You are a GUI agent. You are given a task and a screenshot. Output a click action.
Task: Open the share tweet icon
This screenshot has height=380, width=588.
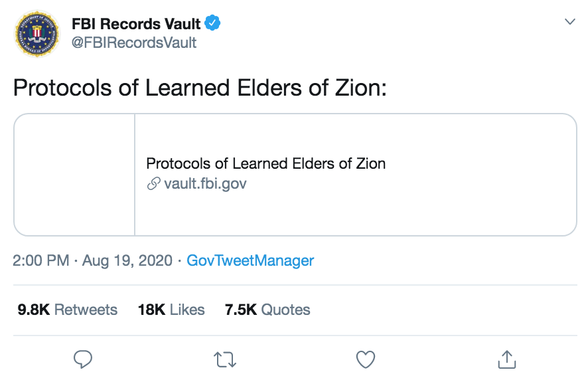coord(507,359)
